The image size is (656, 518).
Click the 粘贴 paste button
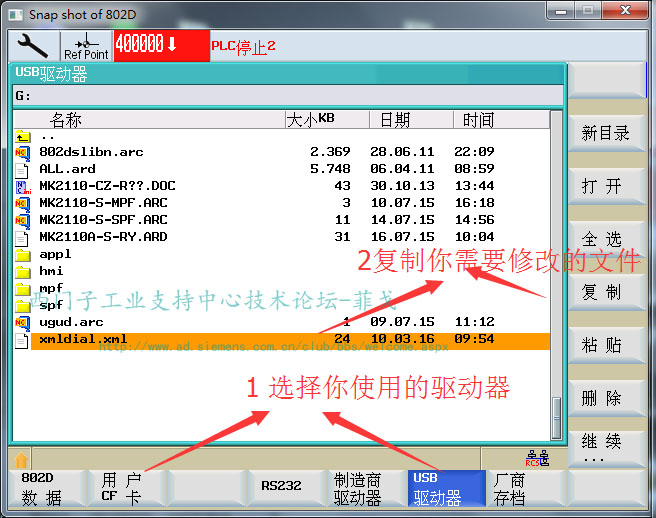[x=606, y=345]
